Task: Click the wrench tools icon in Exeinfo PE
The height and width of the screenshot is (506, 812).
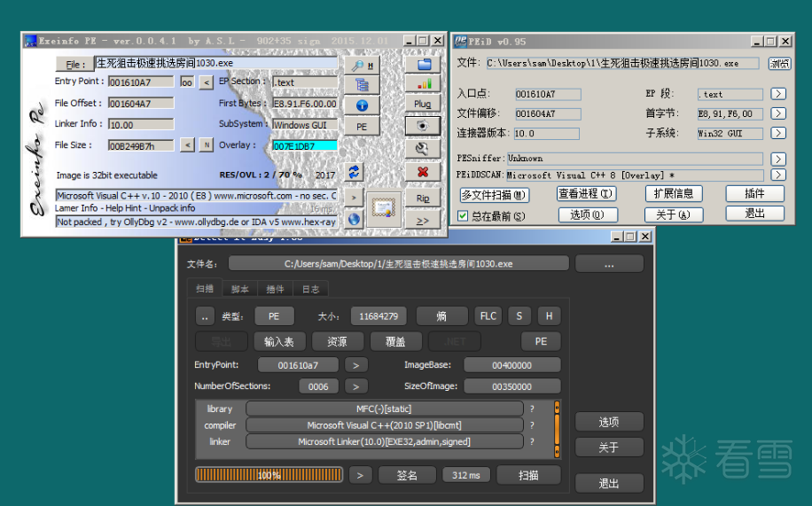Action: [423, 149]
